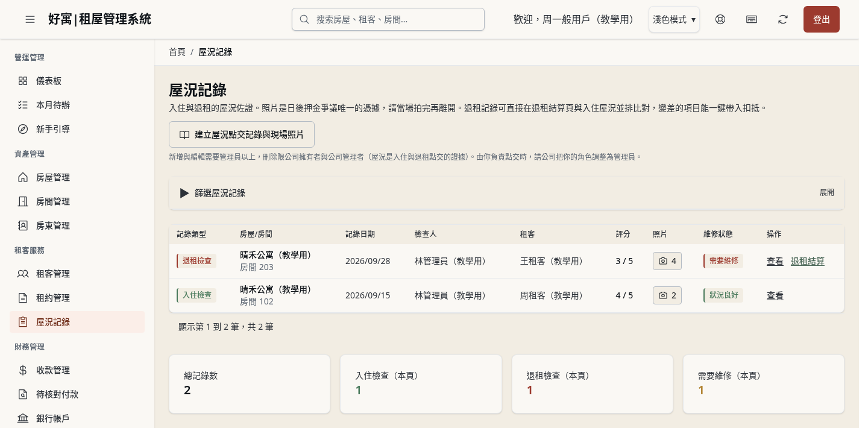This screenshot has height=428, width=868.
Task: Click the 入住檢查 record type tag
Action: point(197,295)
